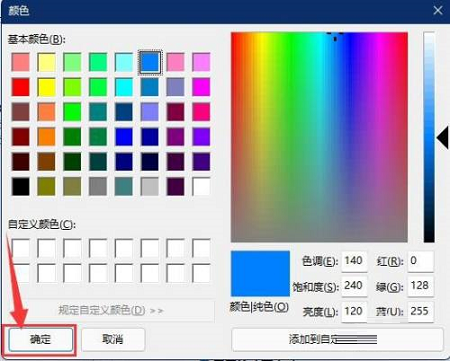Select the dark maroon-red swatch under brown
The width and height of the screenshot is (450, 361).
[x=21, y=137]
